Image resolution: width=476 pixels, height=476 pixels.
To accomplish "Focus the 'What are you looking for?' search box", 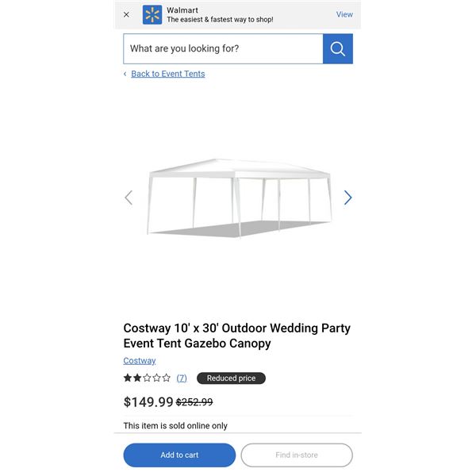I will 223,48.
